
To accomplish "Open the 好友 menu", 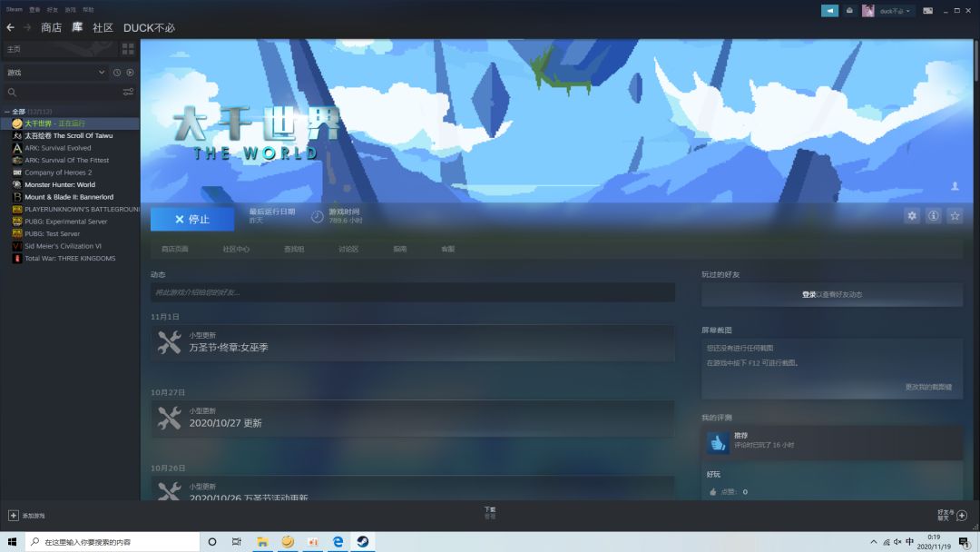I will coord(53,9).
